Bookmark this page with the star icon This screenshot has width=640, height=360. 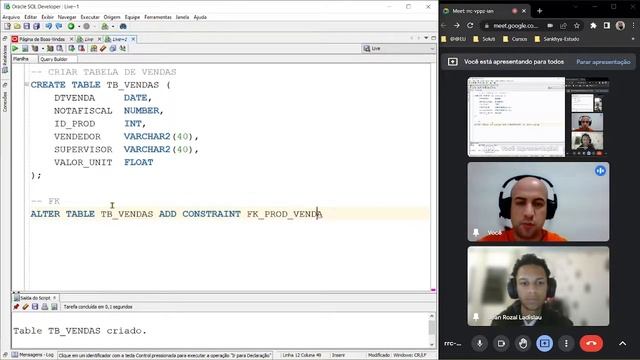[x=577, y=25]
